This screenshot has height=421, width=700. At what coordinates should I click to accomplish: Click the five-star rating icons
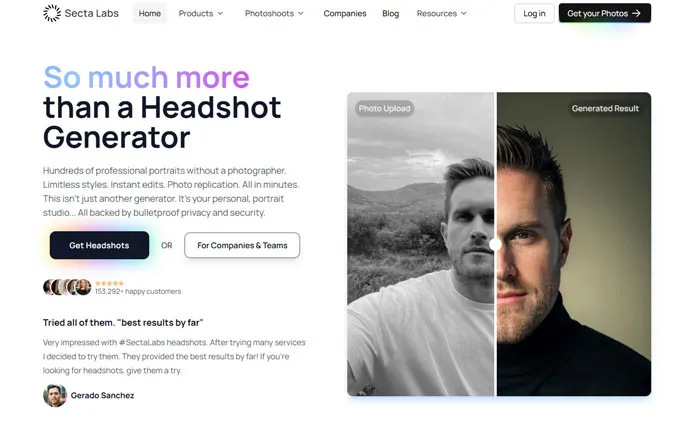tap(109, 283)
